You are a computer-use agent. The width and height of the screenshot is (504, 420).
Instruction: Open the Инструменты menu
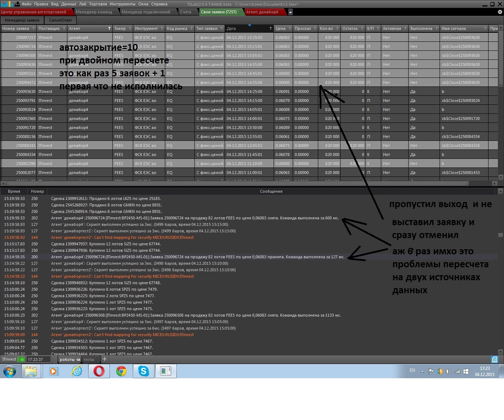coord(122,4)
